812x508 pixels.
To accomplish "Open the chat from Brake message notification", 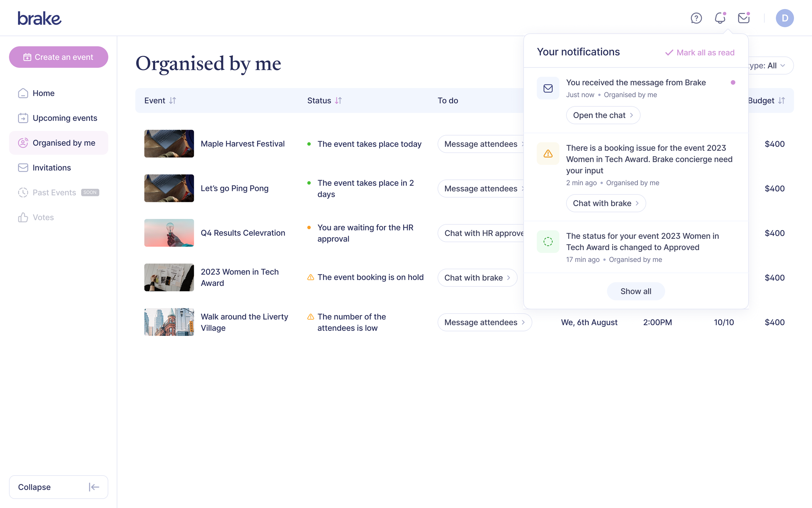I will coord(603,115).
